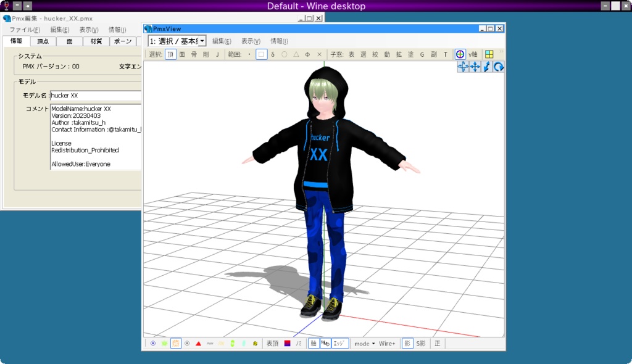The width and height of the screenshot is (632, 364).
Task: Select the rectangle range selection tool
Action: (x=260, y=54)
